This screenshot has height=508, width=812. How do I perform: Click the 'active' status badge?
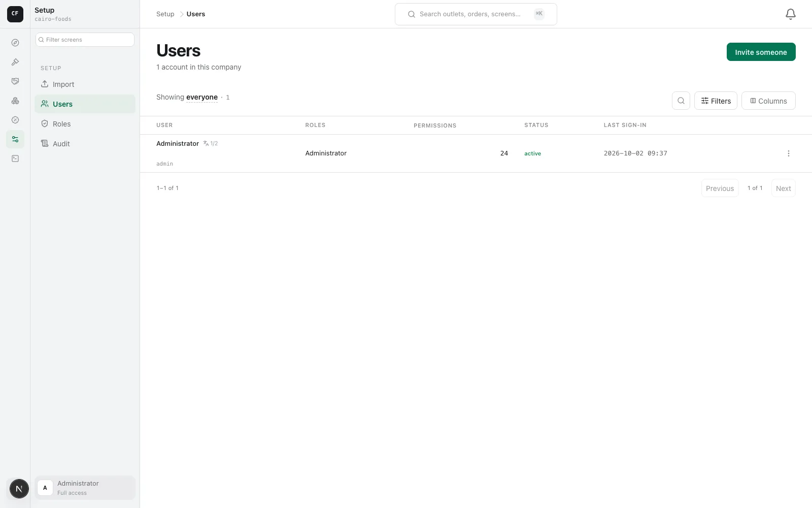pos(533,153)
